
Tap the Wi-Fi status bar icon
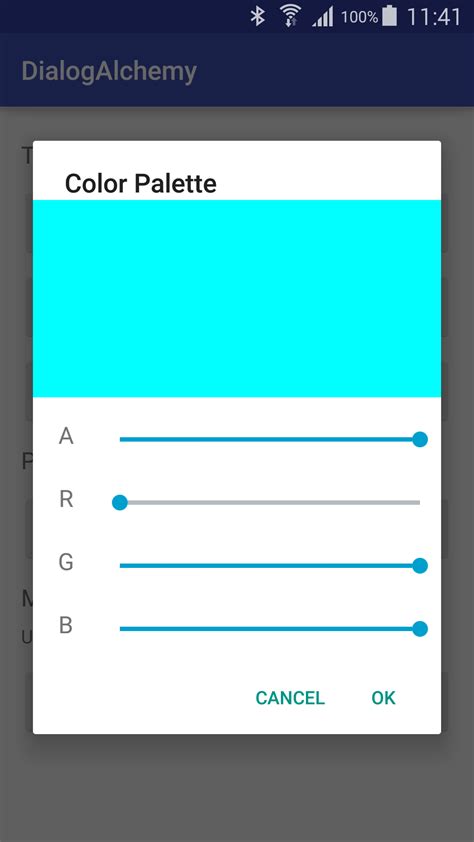pyautogui.click(x=290, y=17)
